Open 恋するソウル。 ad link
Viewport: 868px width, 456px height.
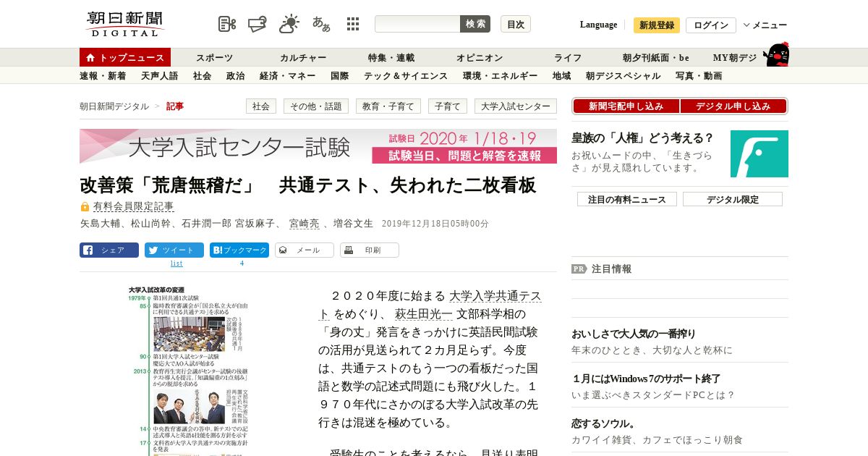[x=604, y=423]
